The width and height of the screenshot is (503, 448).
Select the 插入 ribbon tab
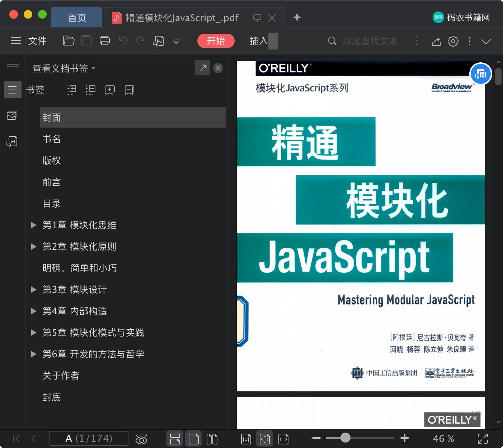(x=259, y=41)
